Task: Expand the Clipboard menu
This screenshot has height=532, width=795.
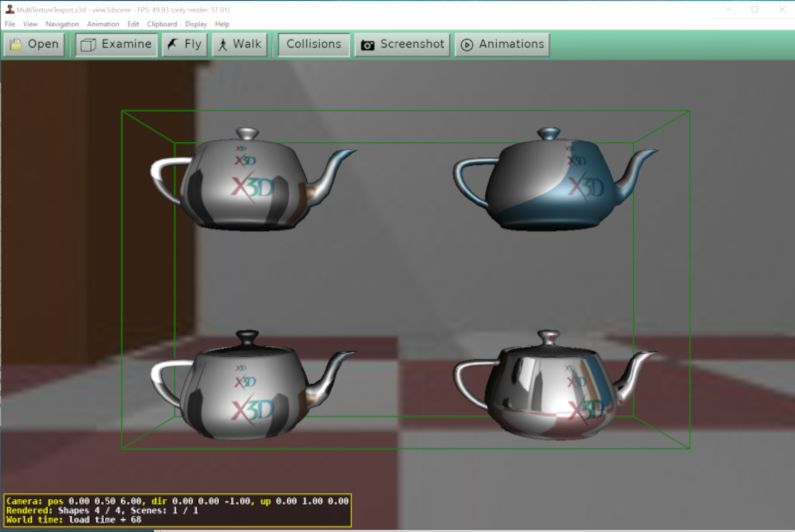Action: click(x=162, y=24)
